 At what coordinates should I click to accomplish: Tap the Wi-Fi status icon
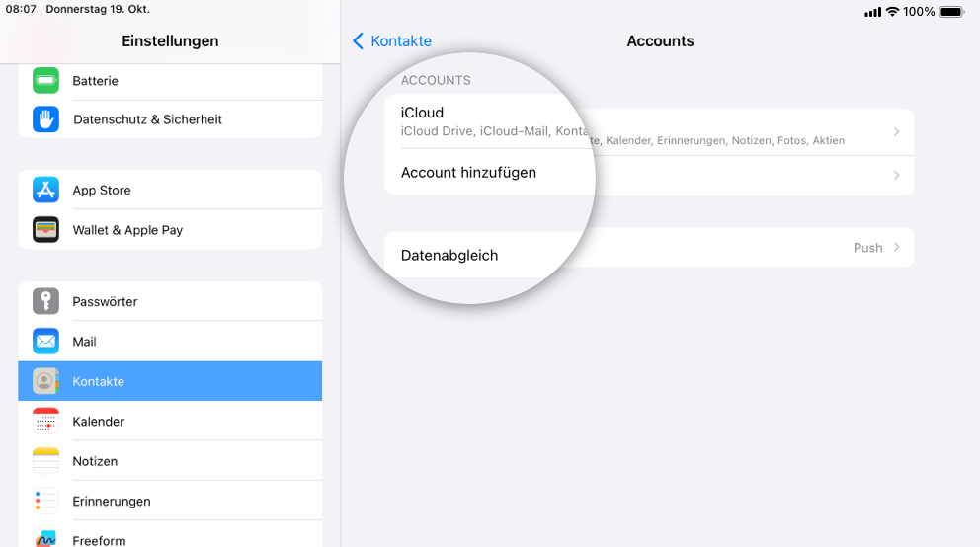[x=892, y=11]
